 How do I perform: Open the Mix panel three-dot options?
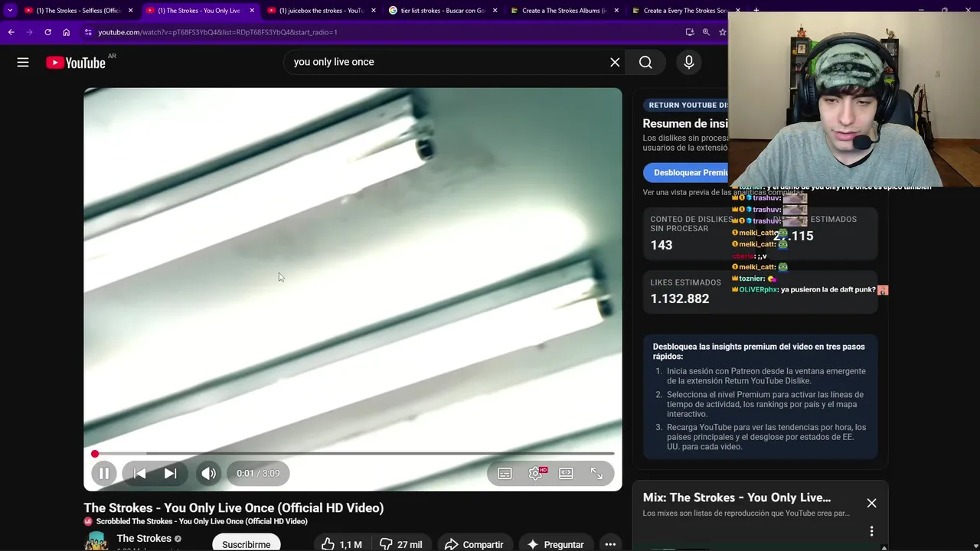click(871, 531)
